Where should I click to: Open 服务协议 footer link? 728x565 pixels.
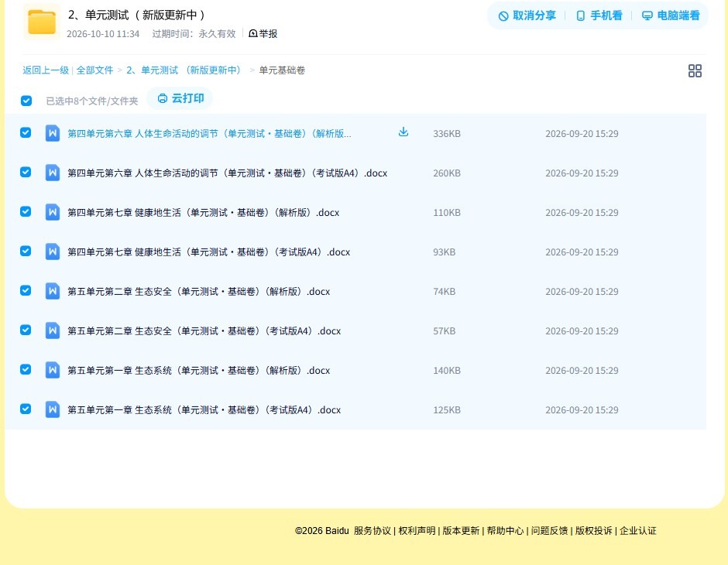pyautogui.click(x=373, y=531)
